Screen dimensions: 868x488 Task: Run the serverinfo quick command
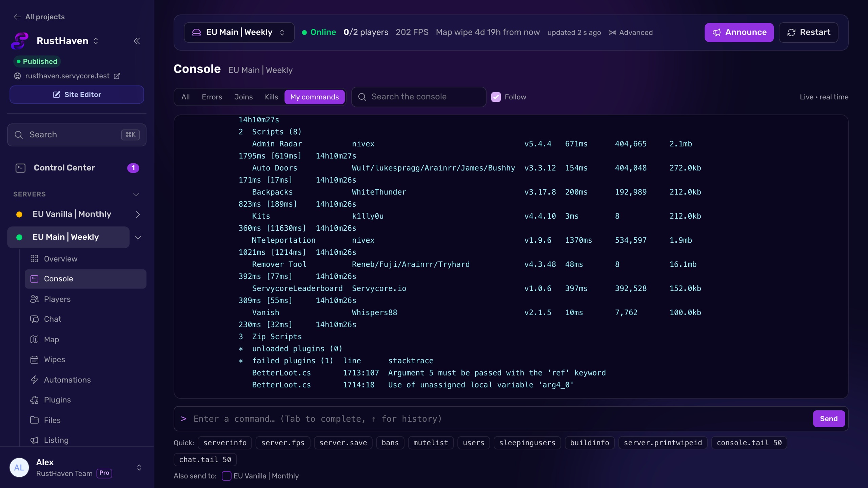pyautogui.click(x=225, y=443)
